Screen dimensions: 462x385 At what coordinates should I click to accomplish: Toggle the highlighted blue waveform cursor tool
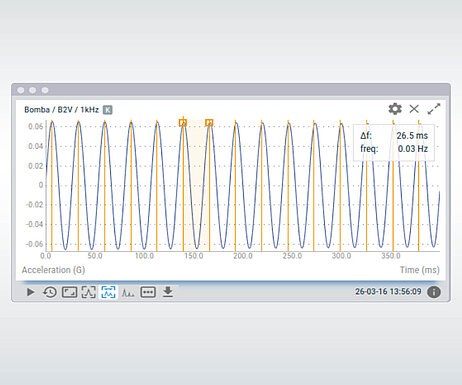[108, 292]
